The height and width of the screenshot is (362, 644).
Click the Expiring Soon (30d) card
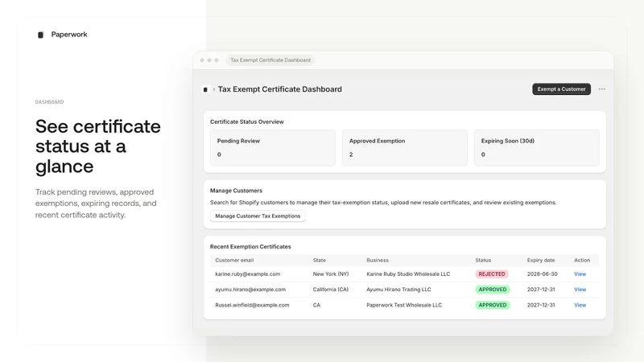click(x=537, y=148)
